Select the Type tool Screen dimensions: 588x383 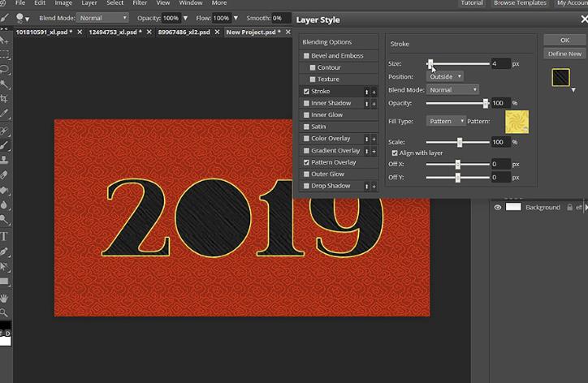(4, 236)
